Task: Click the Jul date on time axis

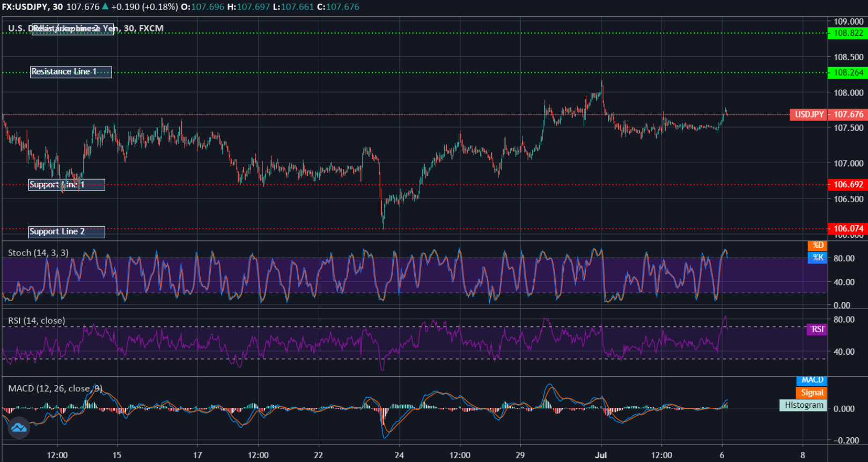Action: tap(601, 455)
